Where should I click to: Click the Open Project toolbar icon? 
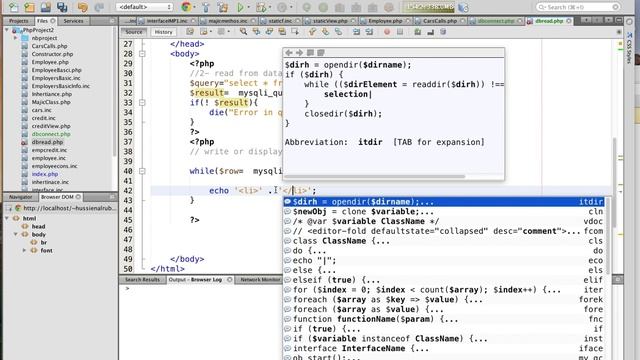coord(46,7)
